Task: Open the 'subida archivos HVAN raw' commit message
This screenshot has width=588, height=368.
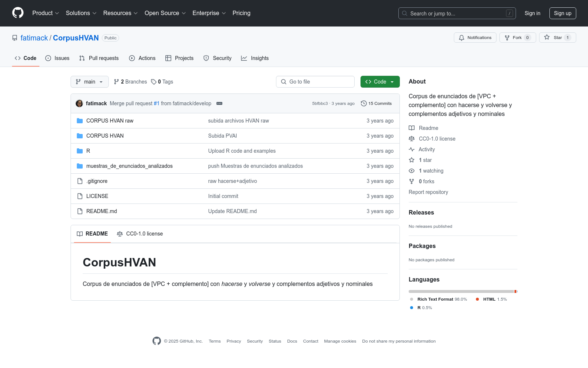Action: pyautogui.click(x=239, y=121)
